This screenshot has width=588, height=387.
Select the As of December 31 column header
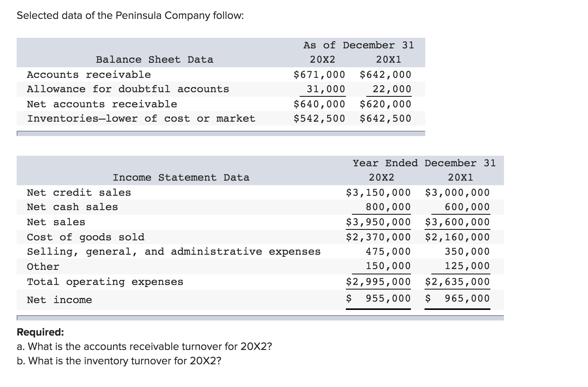click(359, 45)
